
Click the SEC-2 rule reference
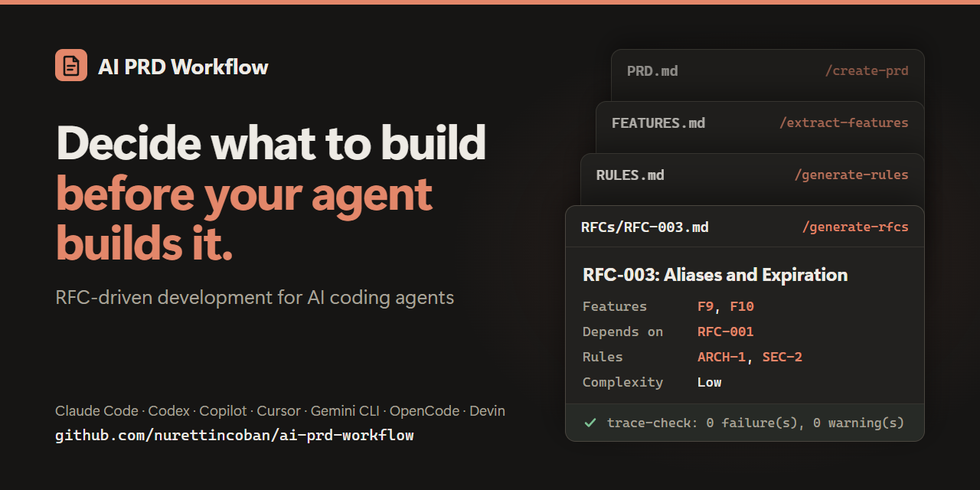click(782, 357)
